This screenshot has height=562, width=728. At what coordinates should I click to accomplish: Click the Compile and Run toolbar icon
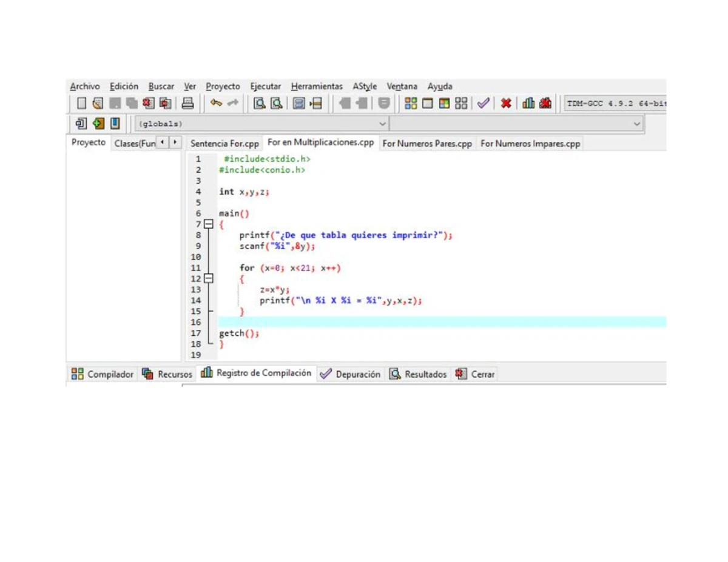pos(445,104)
